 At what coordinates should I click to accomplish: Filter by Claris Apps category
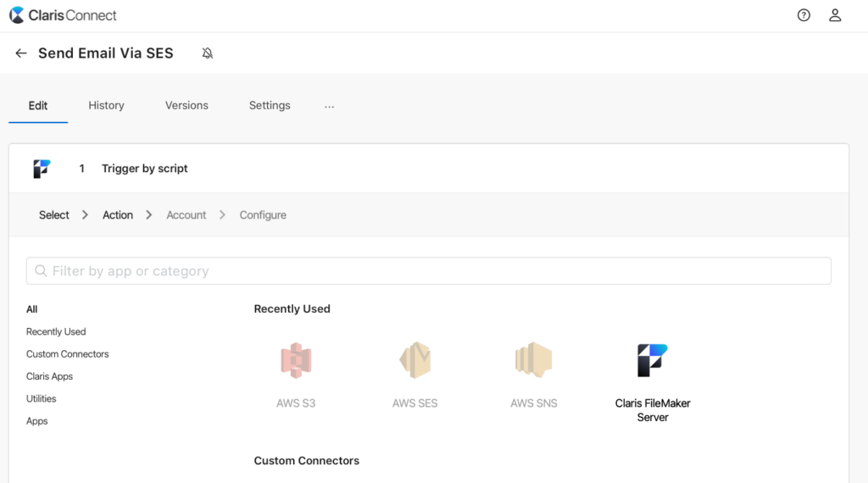[49, 376]
